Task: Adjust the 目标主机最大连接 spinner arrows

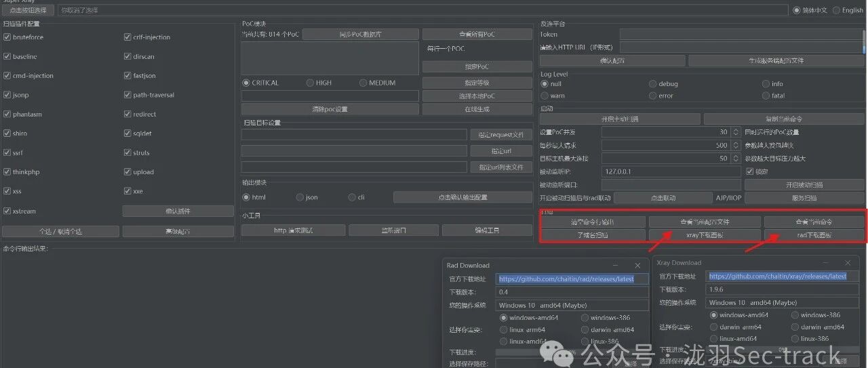Action: tap(736, 159)
